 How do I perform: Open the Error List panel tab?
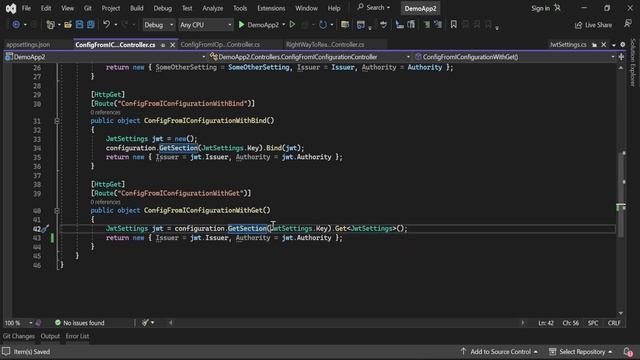click(x=77, y=336)
